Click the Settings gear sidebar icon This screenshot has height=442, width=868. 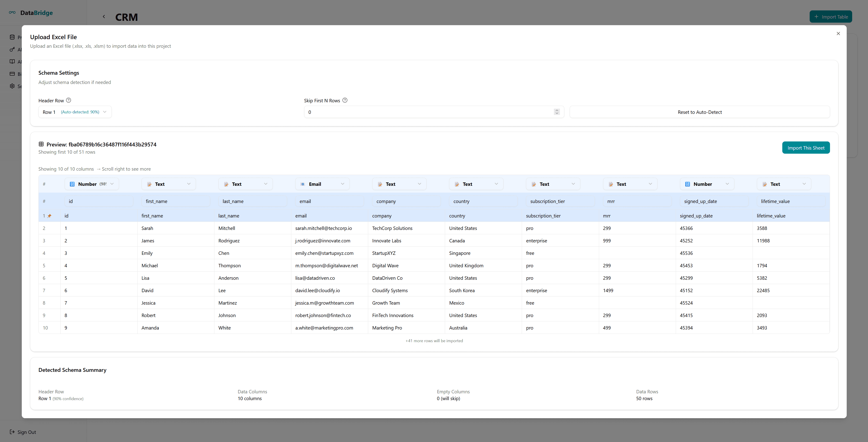click(12, 86)
